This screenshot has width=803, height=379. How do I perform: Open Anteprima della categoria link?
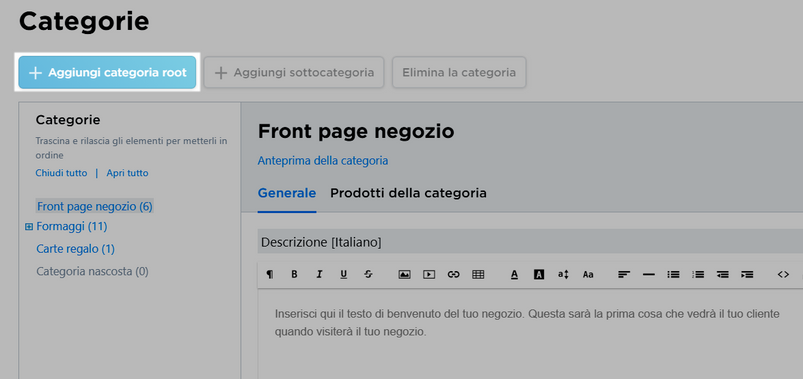323,161
